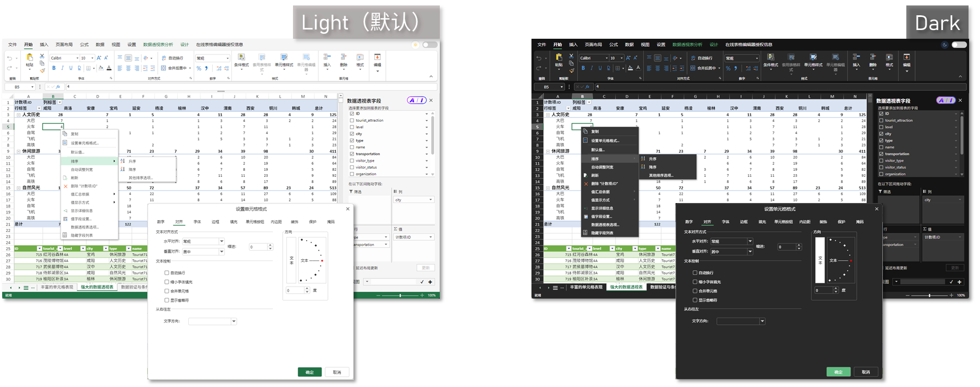This screenshot has width=980, height=387.
Task: Click the Redo arrow in the dark window
Action: [539, 68]
